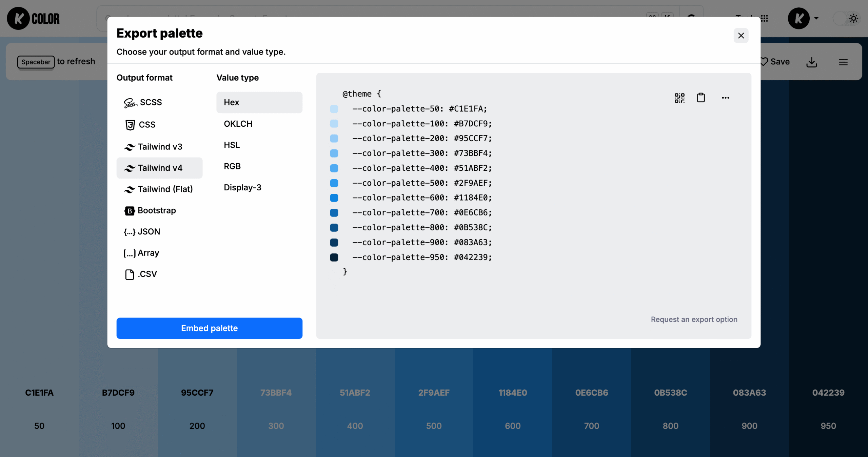
Task: Click the palette-50 color swatch
Action: [334, 109]
